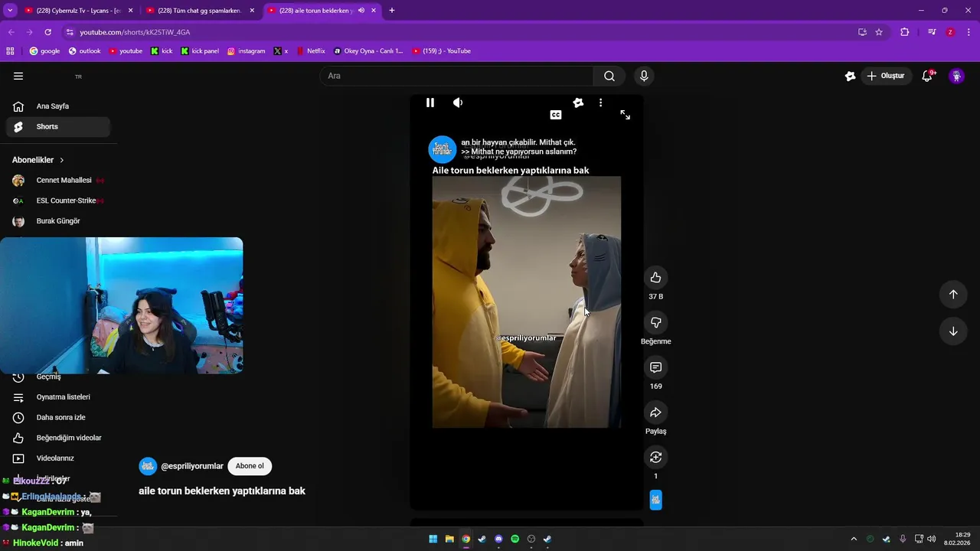Open the three-dot more options menu on Short
Image resolution: width=980 pixels, height=551 pixels.
point(600,103)
